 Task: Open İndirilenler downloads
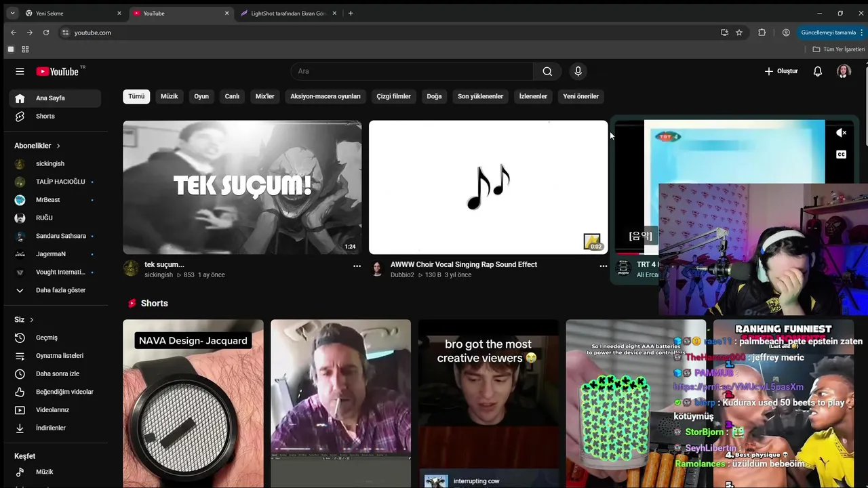pyautogui.click(x=55, y=428)
